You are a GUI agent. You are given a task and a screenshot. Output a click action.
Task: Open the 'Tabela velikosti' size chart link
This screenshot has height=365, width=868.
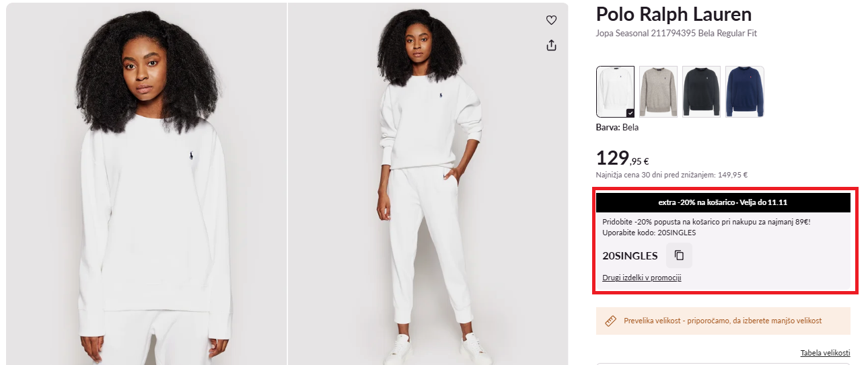pyautogui.click(x=825, y=353)
